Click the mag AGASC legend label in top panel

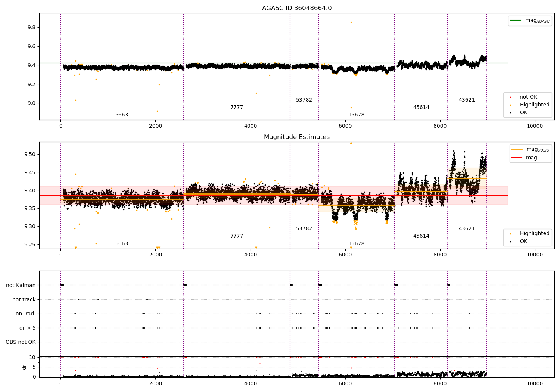click(x=537, y=21)
